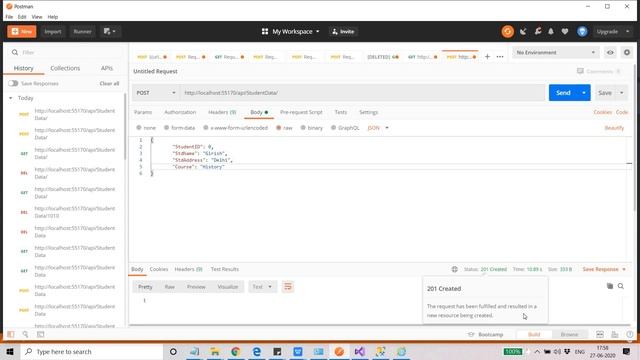This screenshot has width=640, height=360.
Task: Open the Windows Start menu
Action: (10, 351)
